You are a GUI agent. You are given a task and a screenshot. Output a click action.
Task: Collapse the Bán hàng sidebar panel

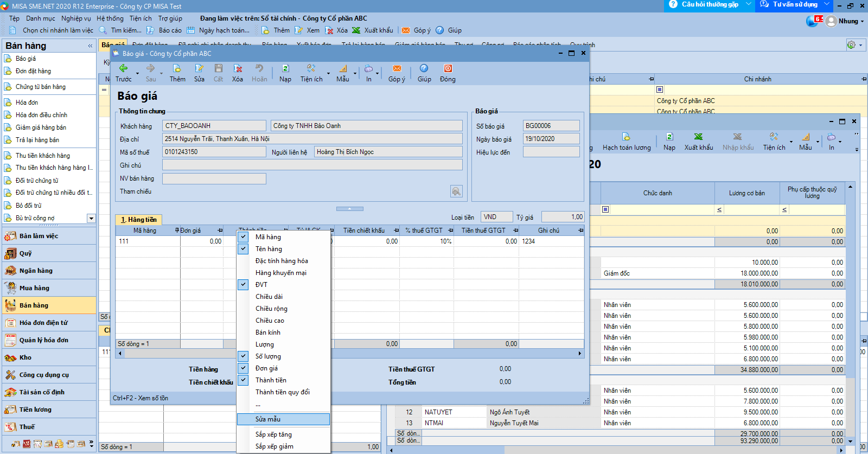tap(90, 46)
